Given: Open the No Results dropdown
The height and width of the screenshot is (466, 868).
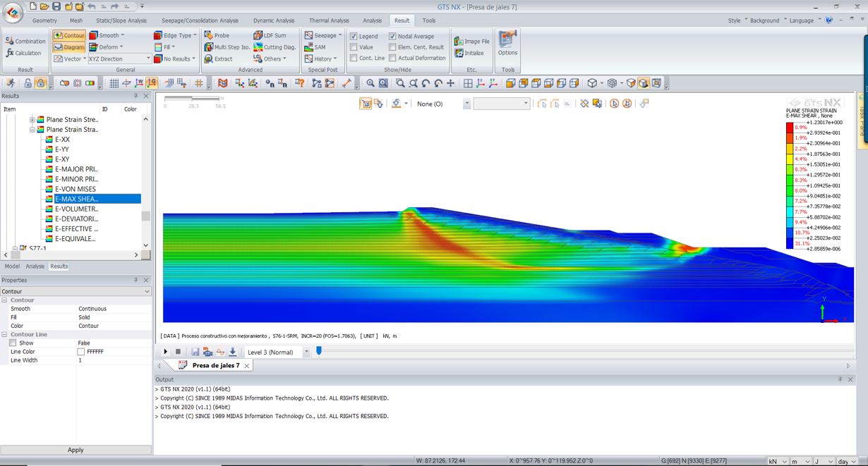Looking at the screenshot, I should [x=174, y=59].
